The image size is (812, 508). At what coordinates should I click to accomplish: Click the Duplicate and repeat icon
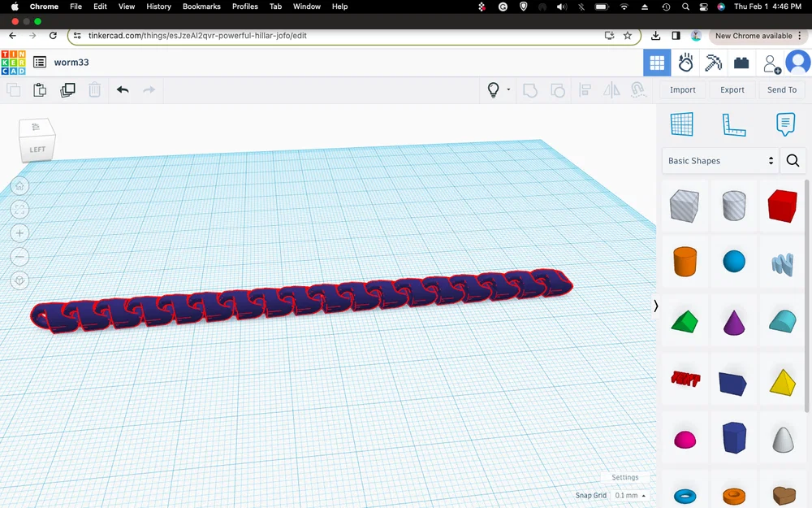click(68, 90)
